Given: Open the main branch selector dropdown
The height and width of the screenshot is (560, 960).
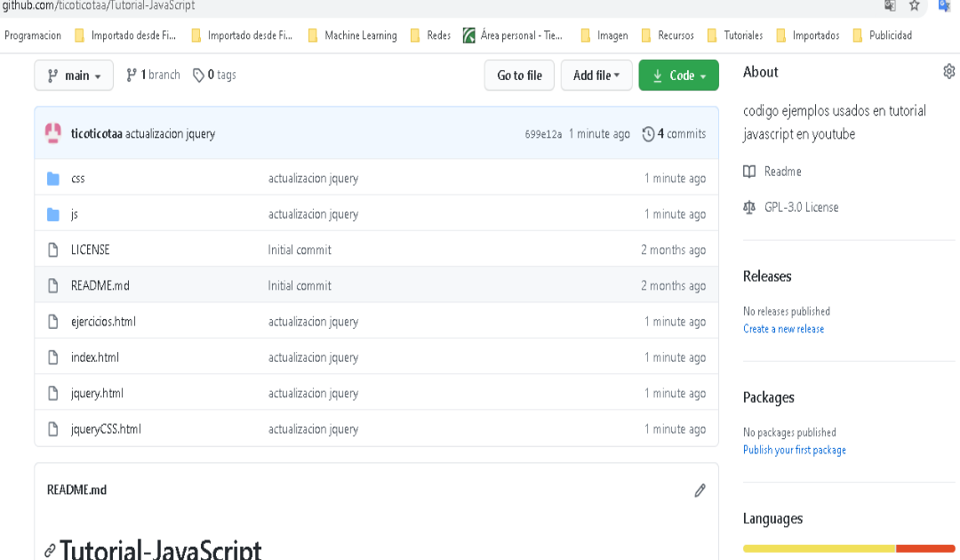Looking at the screenshot, I should [x=74, y=75].
